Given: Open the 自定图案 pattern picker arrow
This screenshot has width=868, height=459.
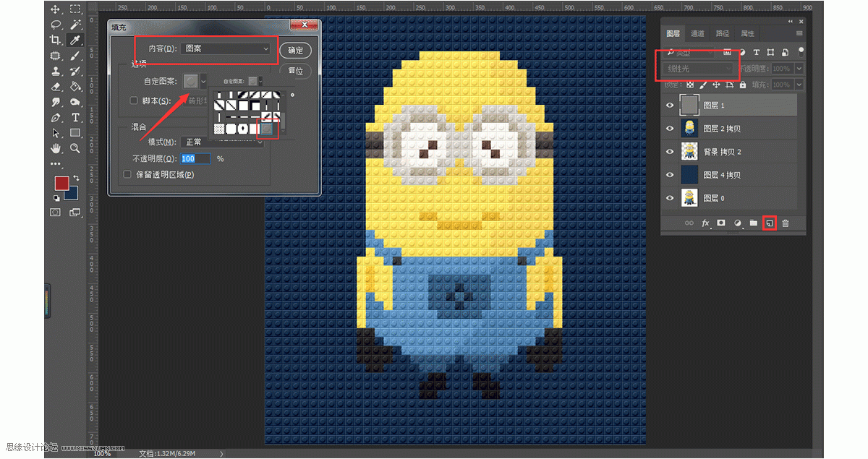Looking at the screenshot, I should pyautogui.click(x=204, y=81).
